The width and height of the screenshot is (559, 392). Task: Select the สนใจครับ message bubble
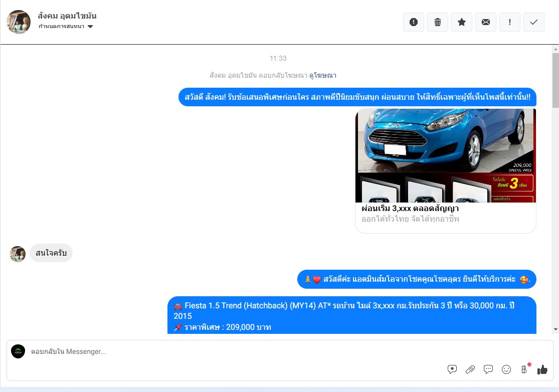click(51, 253)
